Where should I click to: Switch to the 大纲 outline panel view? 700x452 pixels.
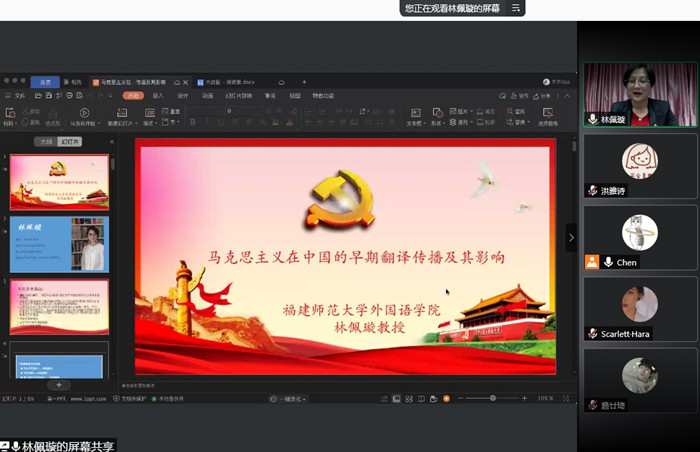(x=46, y=142)
